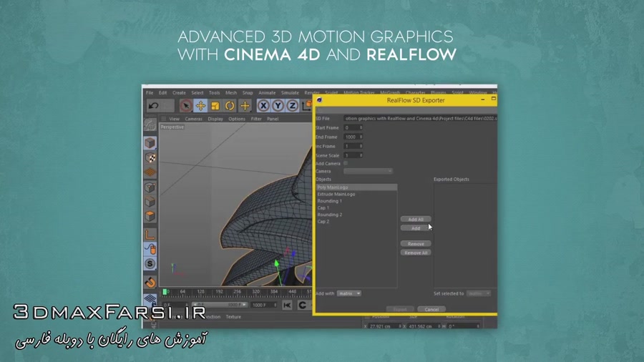Click the End Frame stepper arrows

(361, 137)
